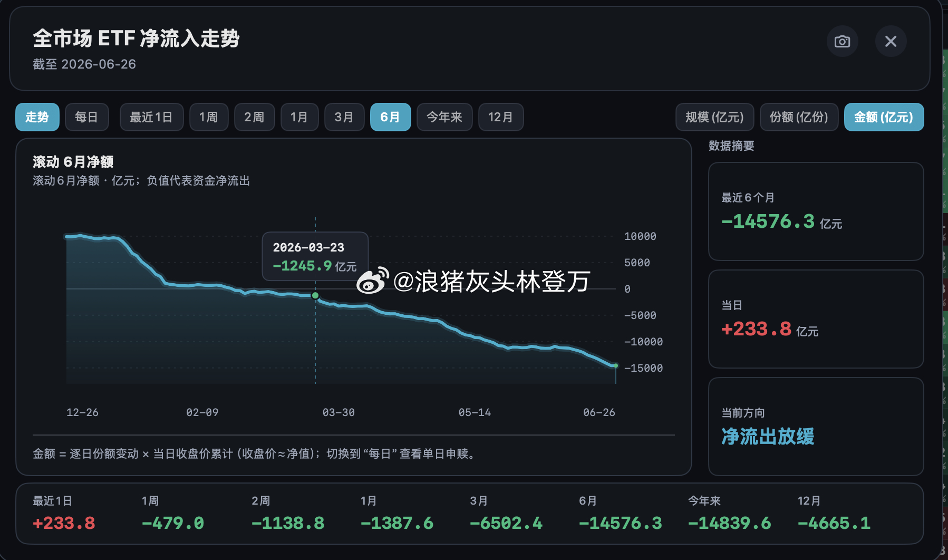
Task: Click the 12-26 x-axis date label
Action: coord(82,412)
